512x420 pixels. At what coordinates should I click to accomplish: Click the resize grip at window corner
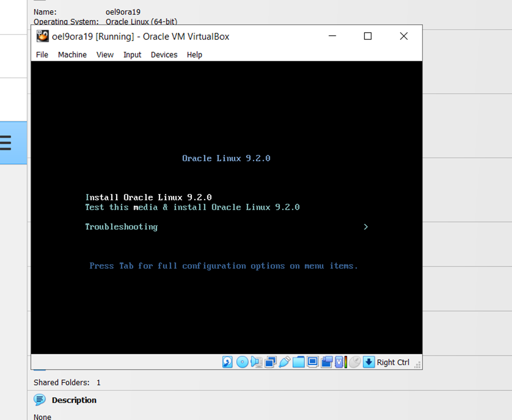417,365
